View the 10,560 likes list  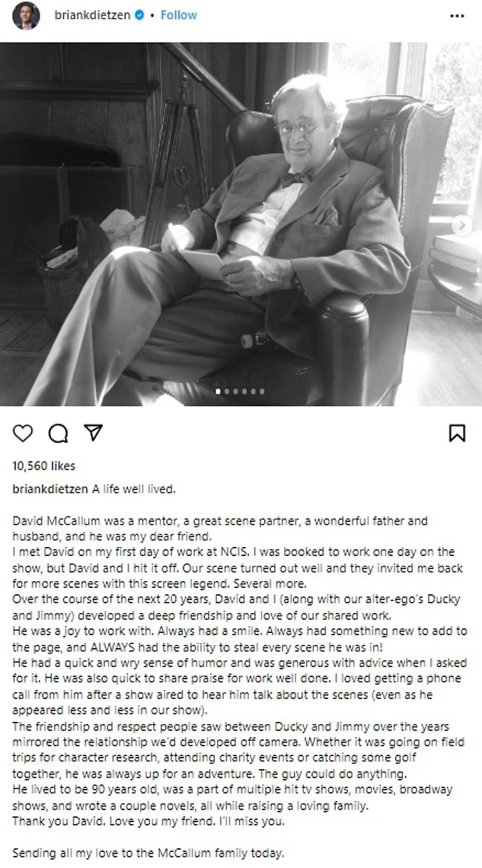click(44, 466)
